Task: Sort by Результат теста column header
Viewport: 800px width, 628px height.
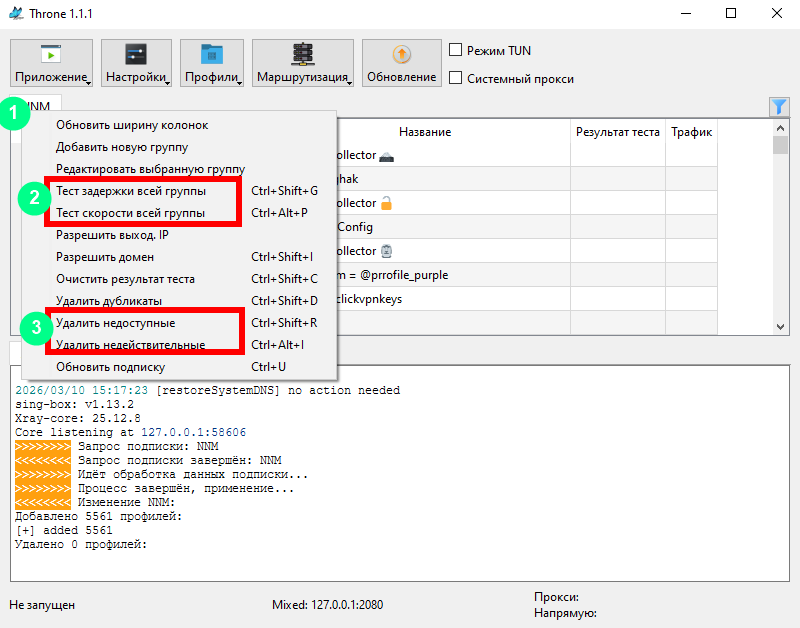Action: (x=617, y=132)
